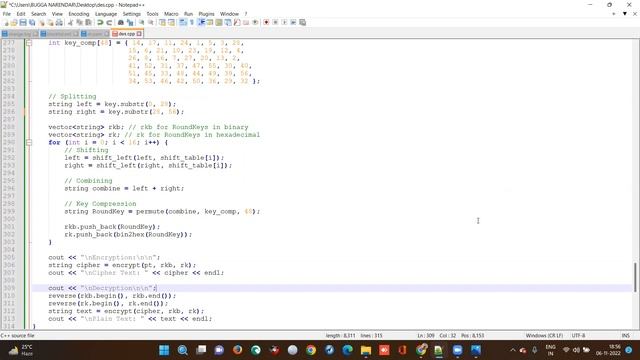This screenshot has height=360, width=640.
Task: Undo the last edit
Action: (100, 22)
